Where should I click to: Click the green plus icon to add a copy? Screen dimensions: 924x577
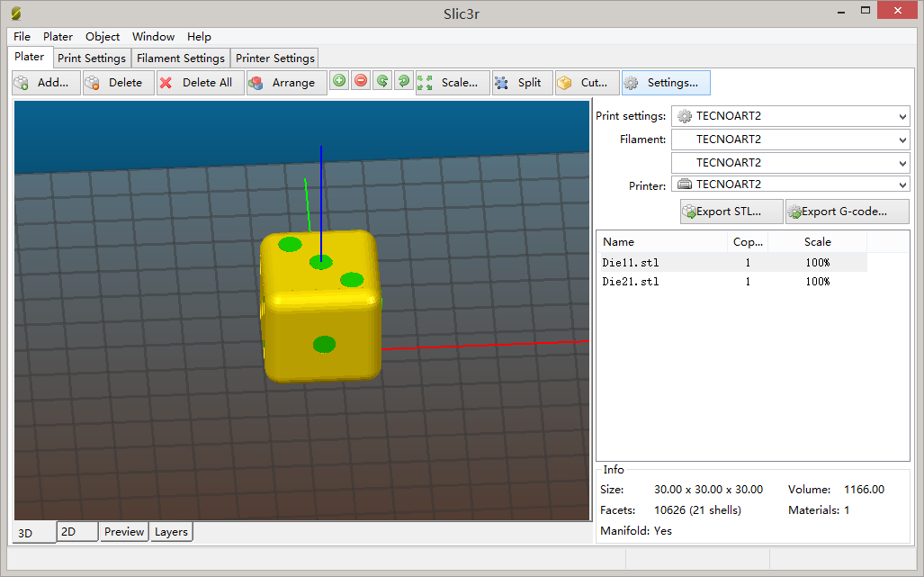point(339,81)
